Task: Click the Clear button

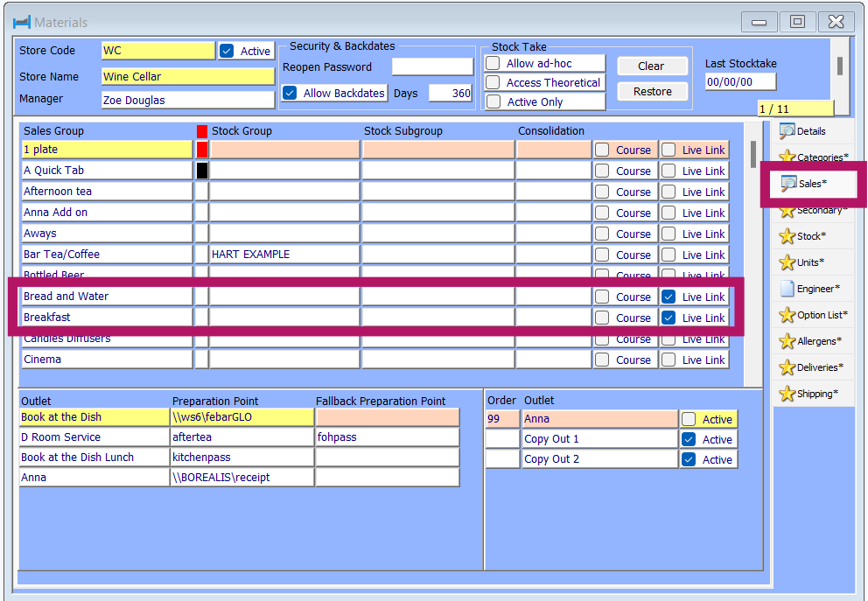Action: 652,66
